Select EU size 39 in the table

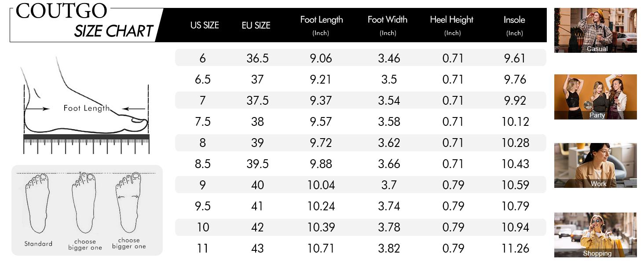coord(257,143)
